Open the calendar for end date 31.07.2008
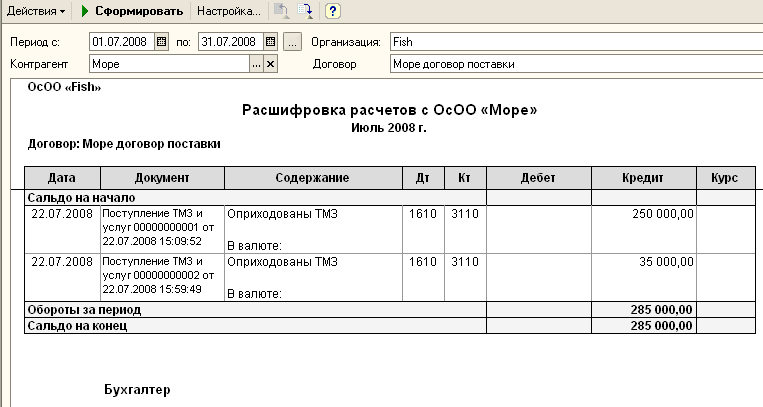Screen dimensions: 763x407 click(271, 42)
